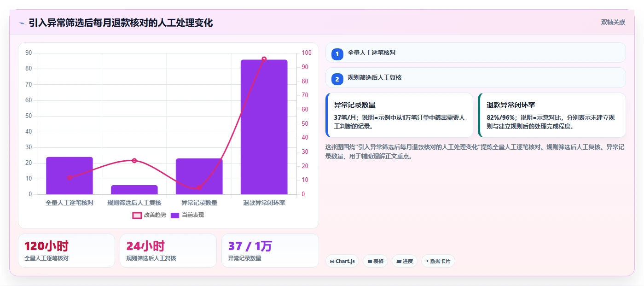Click the 37笔/月 description text
Screen dimensions: 644x286
(399, 122)
